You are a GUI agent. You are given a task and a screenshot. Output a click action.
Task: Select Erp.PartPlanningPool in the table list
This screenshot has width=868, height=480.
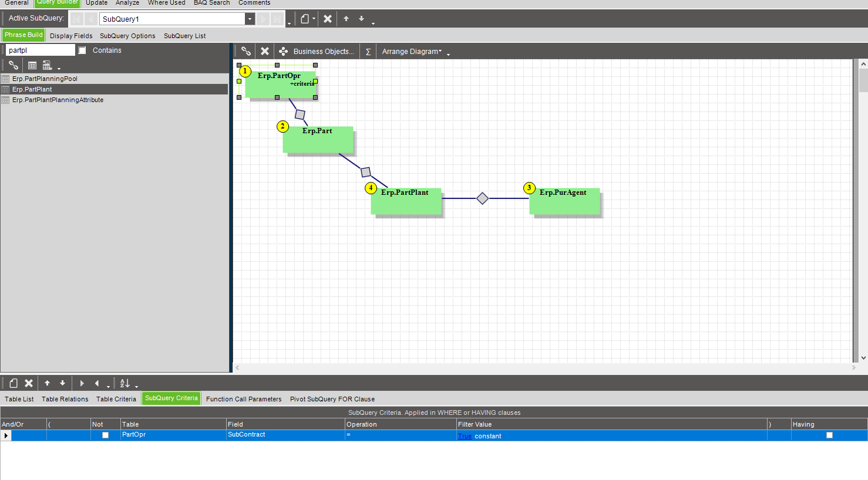pos(114,79)
